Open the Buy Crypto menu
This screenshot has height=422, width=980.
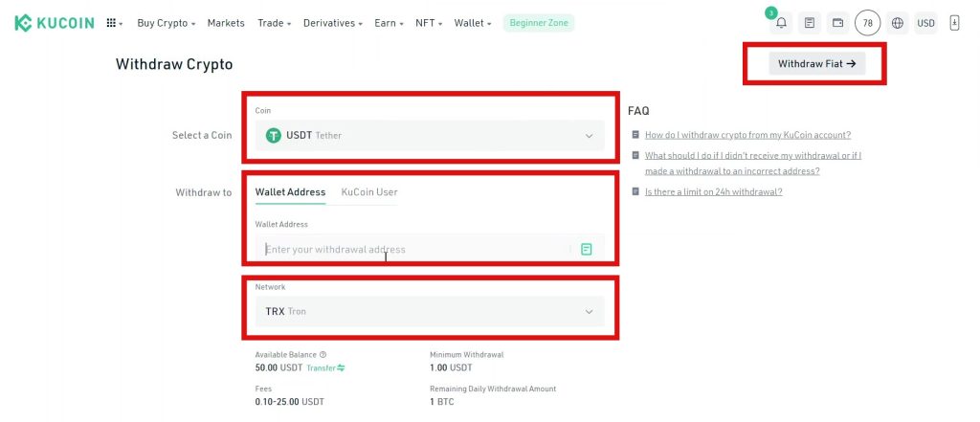point(167,23)
